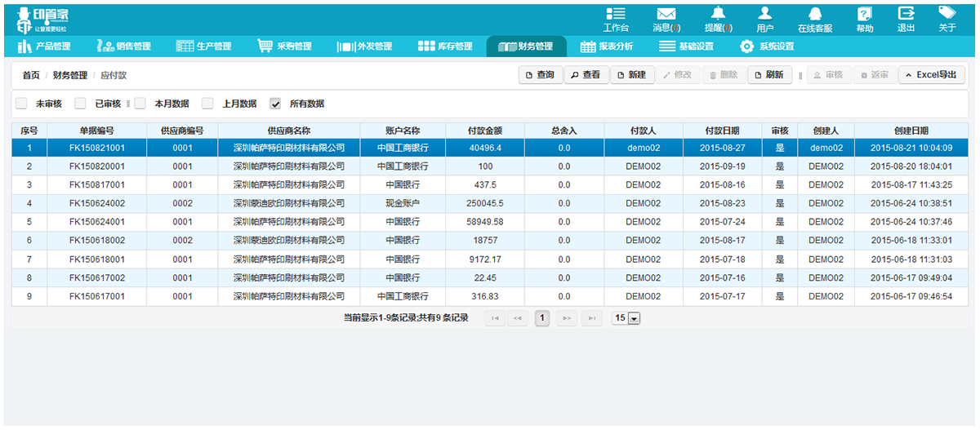This screenshot has width=980, height=430.
Task: Click the 250045.5 payment amount cell
Action: coord(484,203)
